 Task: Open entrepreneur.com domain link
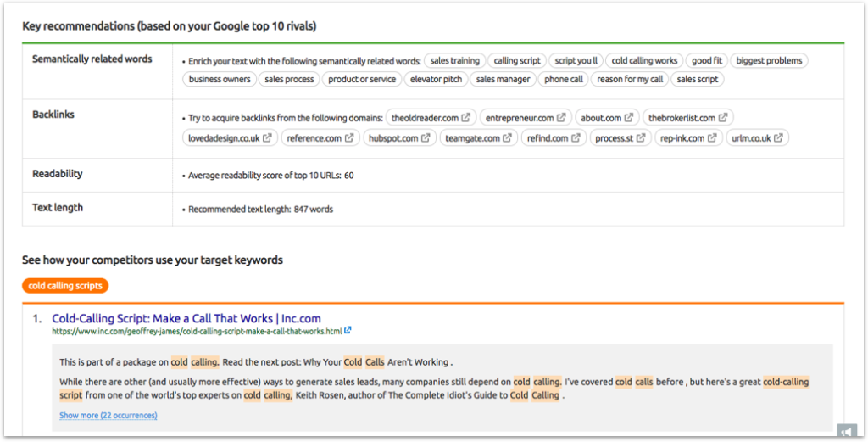pos(520,118)
